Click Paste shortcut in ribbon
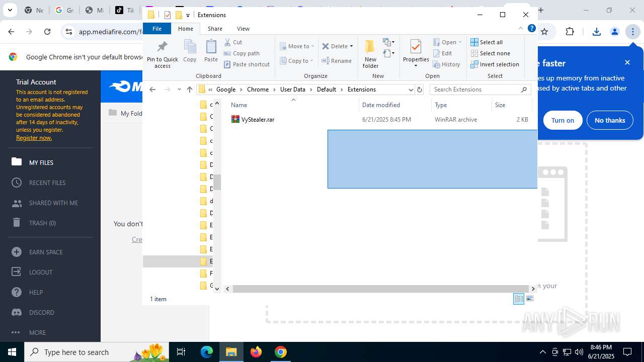The width and height of the screenshot is (644, 362). point(247,64)
